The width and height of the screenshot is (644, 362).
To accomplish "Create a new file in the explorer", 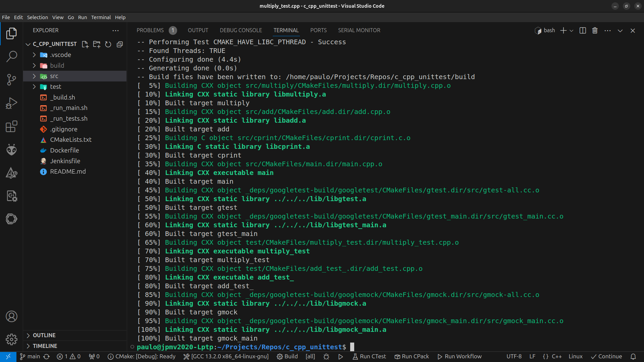I will [x=85, y=44].
